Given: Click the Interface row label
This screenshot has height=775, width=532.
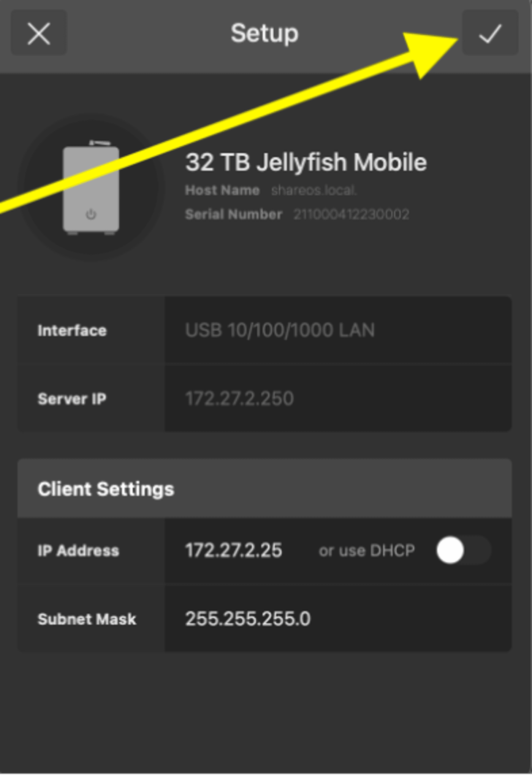Looking at the screenshot, I should pyautogui.click(x=72, y=330).
